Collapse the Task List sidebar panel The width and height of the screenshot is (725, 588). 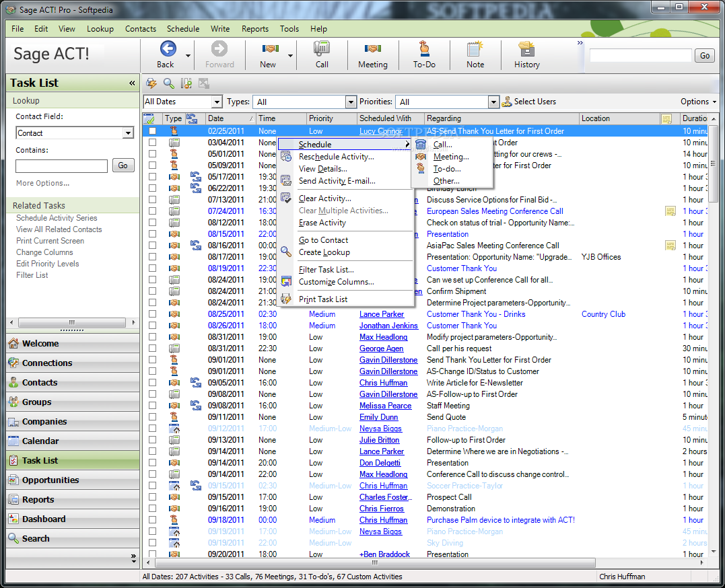pos(132,83)
